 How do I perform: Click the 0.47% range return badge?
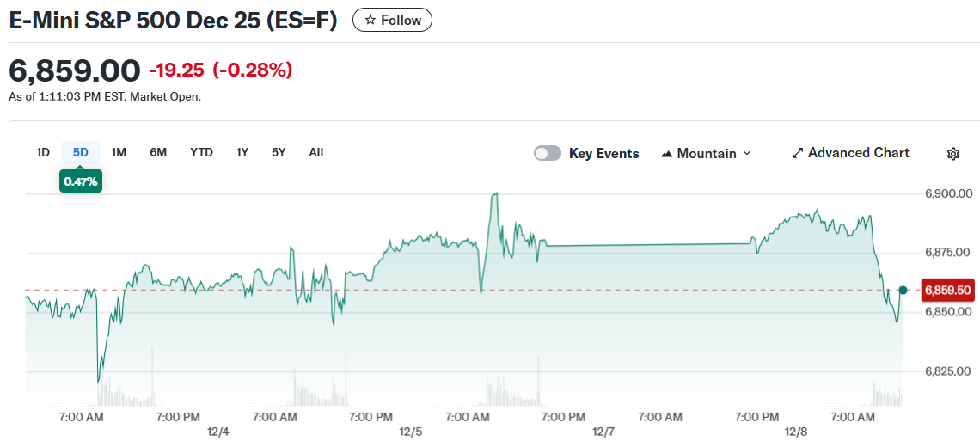click(81, 181)
